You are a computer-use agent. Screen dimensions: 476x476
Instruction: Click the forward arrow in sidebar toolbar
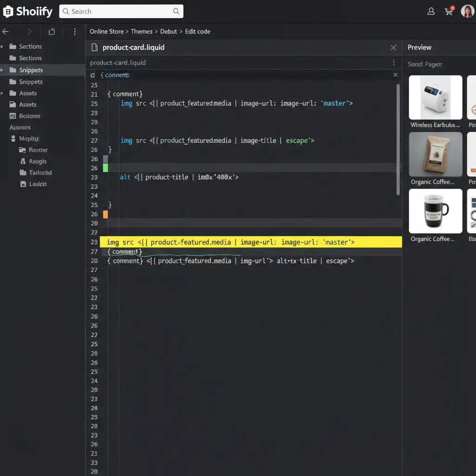[29, 32]
